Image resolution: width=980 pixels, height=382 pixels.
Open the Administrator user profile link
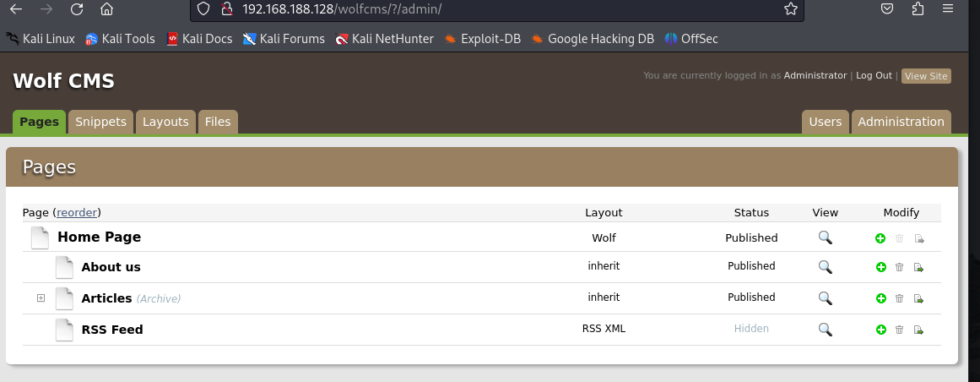pos(815,75)
